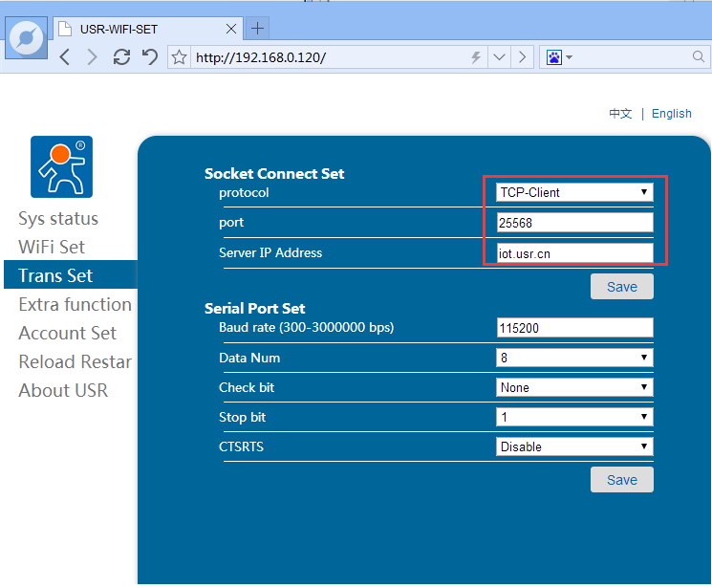712x588 pixels.
Task: Open the protocol dropdown showing TCP-Client
Action: (x=574, y=192)
